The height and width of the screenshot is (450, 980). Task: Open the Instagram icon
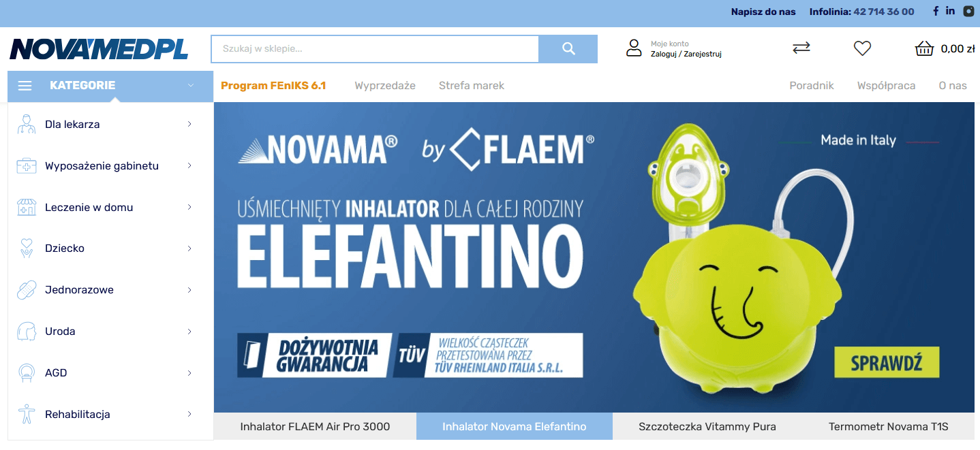[968, 11]
